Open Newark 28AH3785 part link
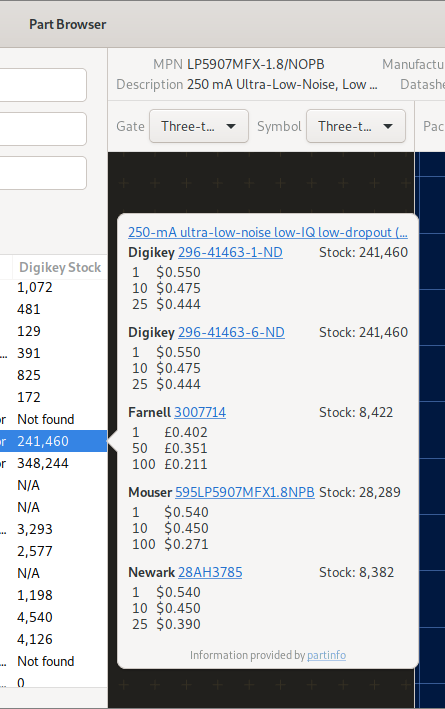 [210, 572]
